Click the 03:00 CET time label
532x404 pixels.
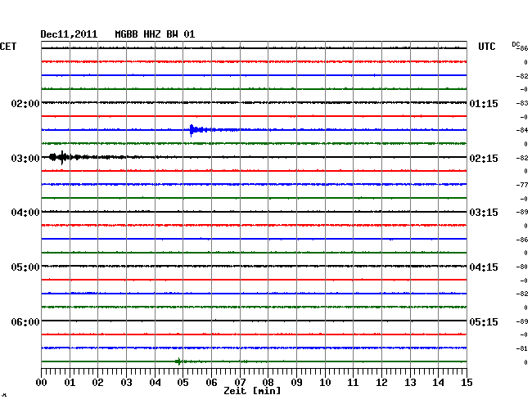coord(25,159)
